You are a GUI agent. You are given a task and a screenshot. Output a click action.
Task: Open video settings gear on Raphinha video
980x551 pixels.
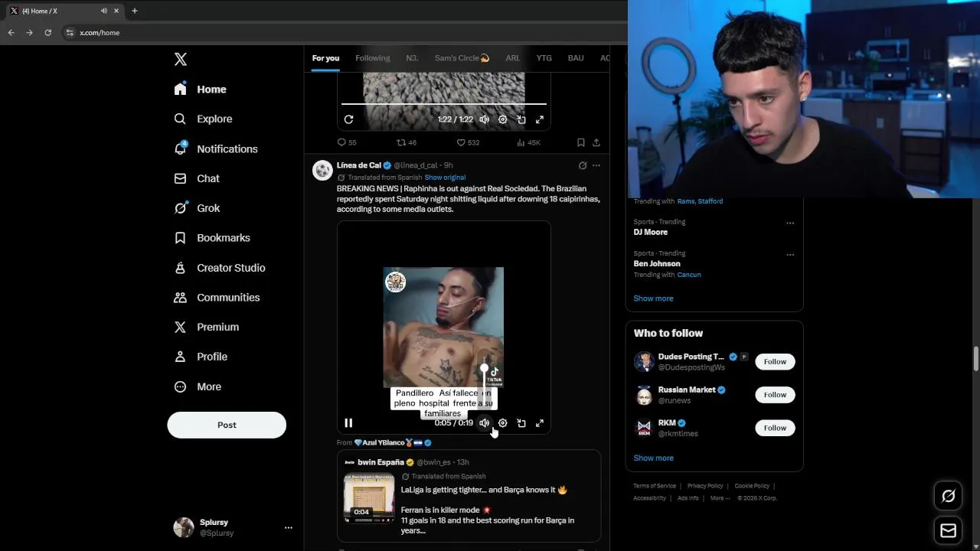click(x=502, y=423)
